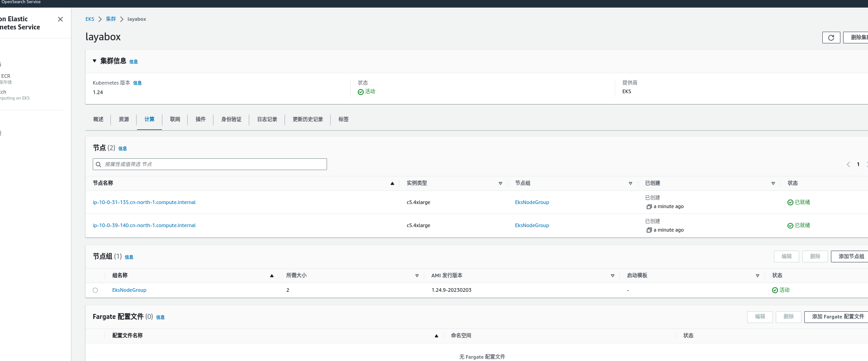Click the 删除集群 button
Viewport: 868px width, 361px height.
coord(856,38)
